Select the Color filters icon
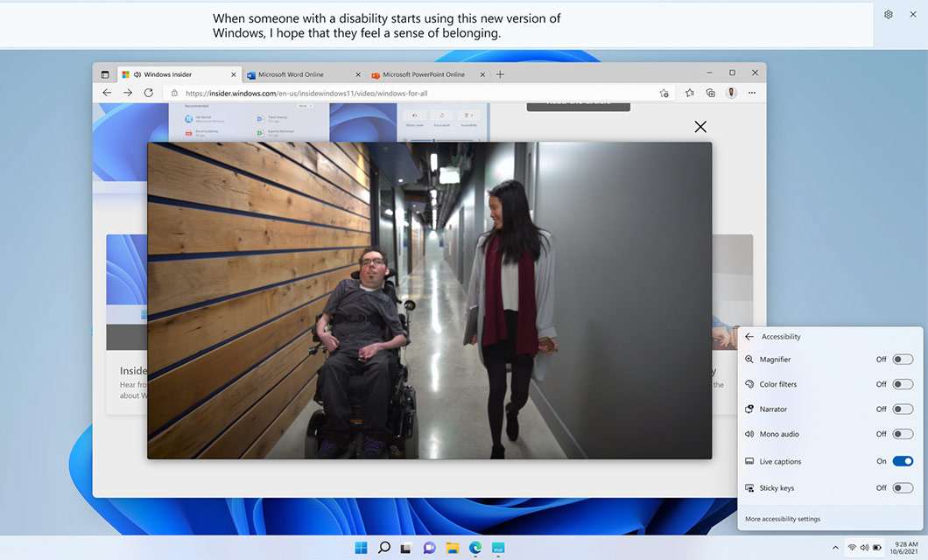This screenshot has width=928, height=560. coord(749,383)
